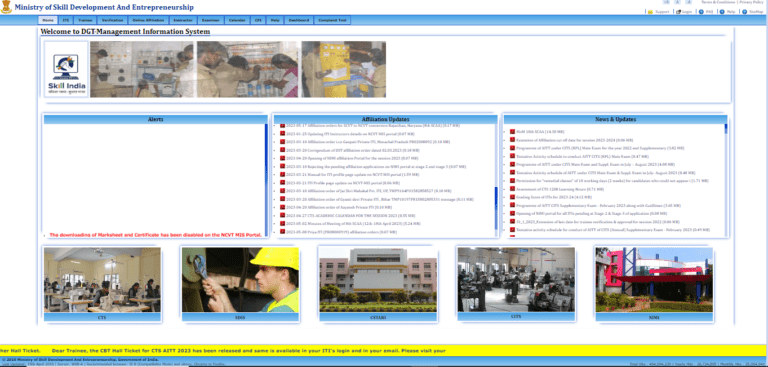Click PDF icon for MoM 10th SCAA
Screen dimensions: 768x367
(x=512, y=132)
